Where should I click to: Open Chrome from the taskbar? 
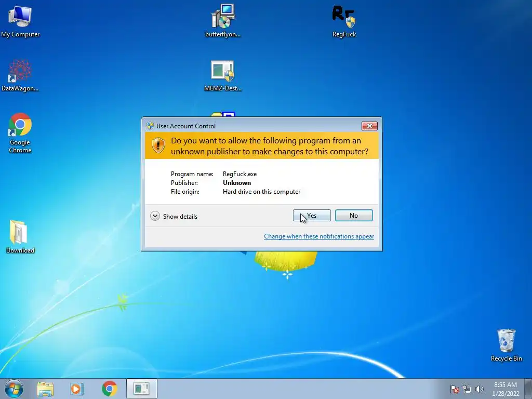coord(109,389)
